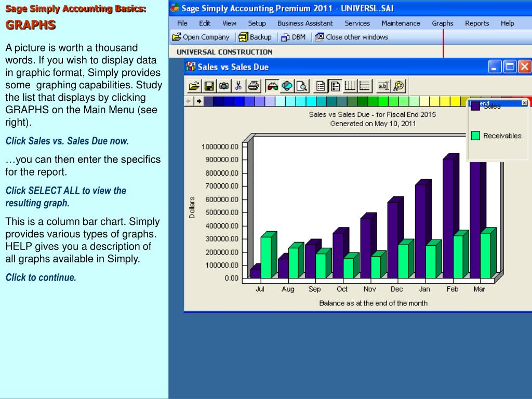Toggle the legend with the list icon
Viewport: 532px width, 399px height.
[321, 86]
